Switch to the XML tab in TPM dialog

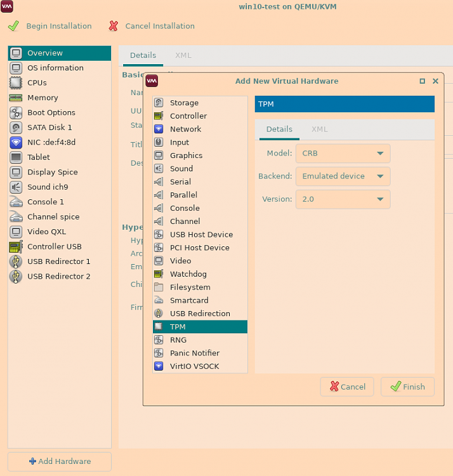(320, 129)
